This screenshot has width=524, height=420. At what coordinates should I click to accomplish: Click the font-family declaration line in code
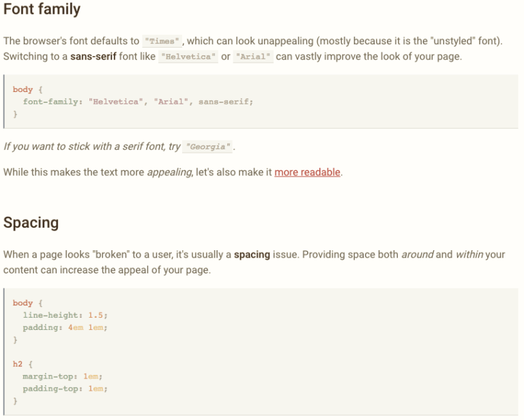(x=138, y=102)
